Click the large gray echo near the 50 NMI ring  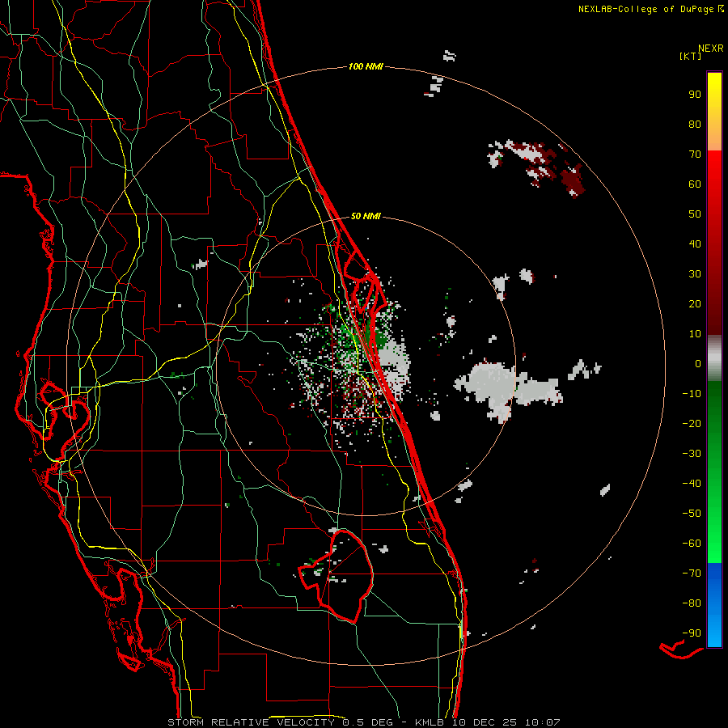(x=490, y=387)
